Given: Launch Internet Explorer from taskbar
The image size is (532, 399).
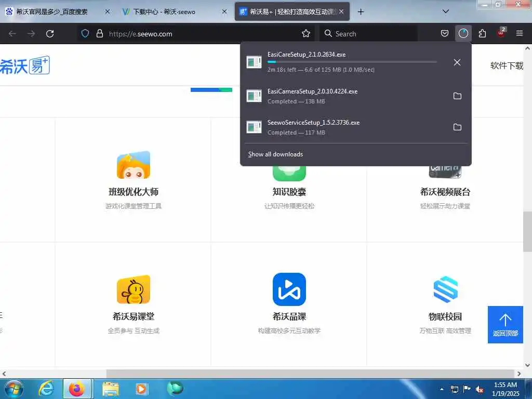Looking at the screenshot, I should (x=46, y=389).
